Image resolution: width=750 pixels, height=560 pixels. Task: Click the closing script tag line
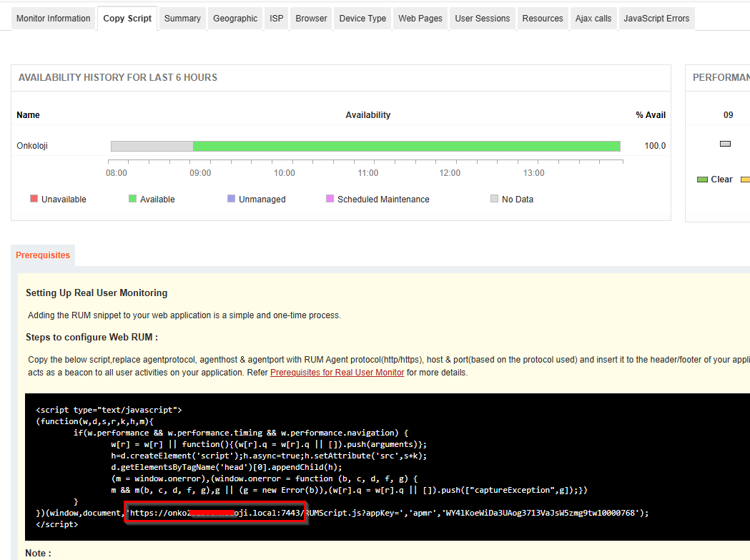[57, 524]
